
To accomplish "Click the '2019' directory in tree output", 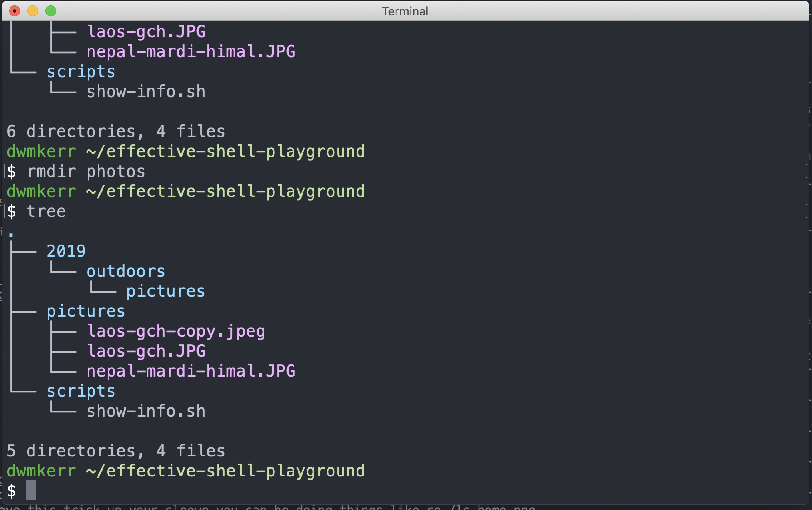I will click(x=66, y=251).
